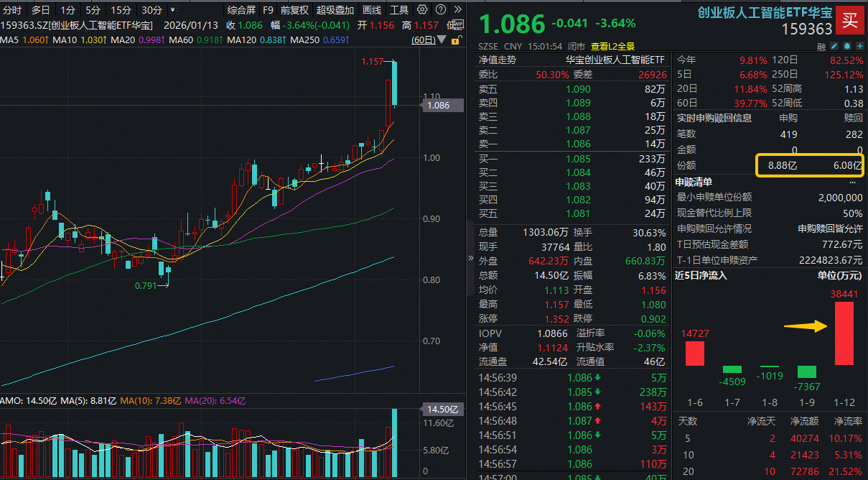Screen dimensions: 868x480
Task: Open the bell price-alert icon
Action: tap(847, 45)
